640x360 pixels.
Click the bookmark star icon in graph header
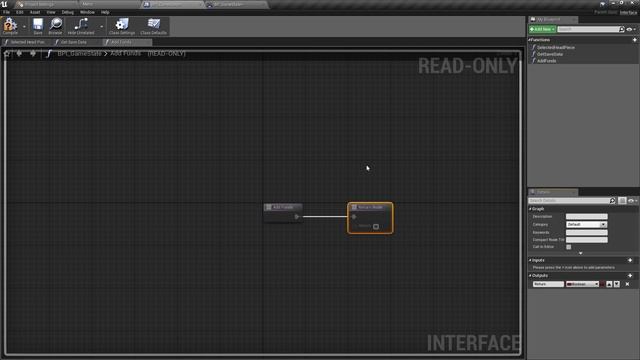(x=7, y=53)
